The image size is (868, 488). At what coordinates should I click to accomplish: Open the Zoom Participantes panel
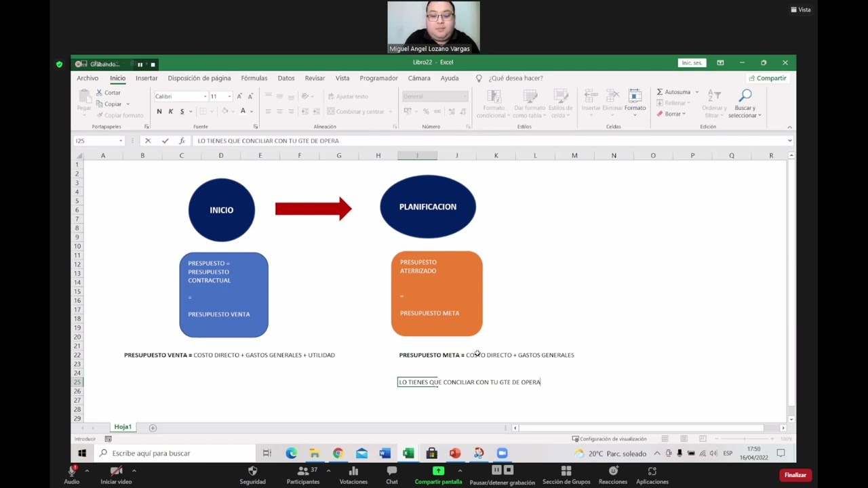[302, 474]
